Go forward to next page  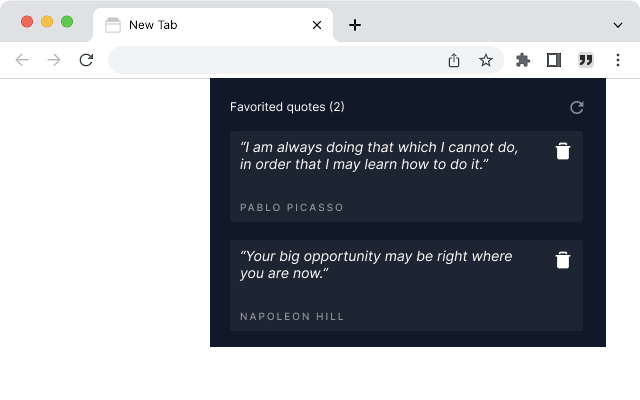54,60
